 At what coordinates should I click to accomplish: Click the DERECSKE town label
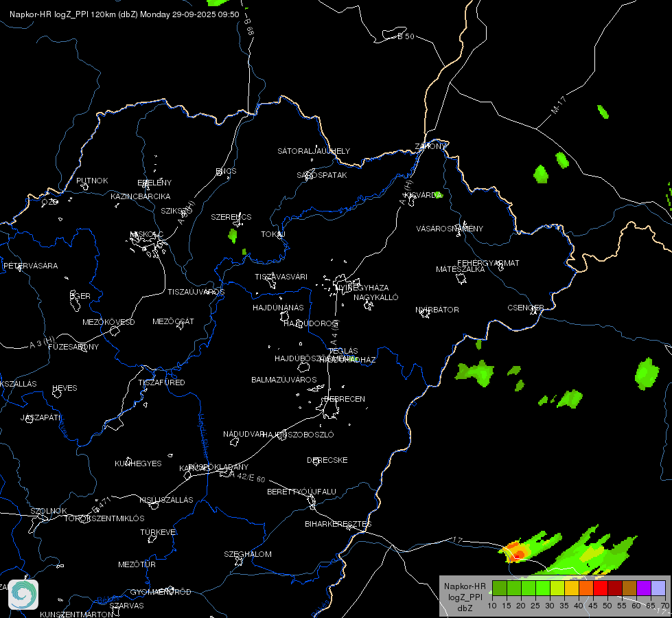(x=327, y=460)
